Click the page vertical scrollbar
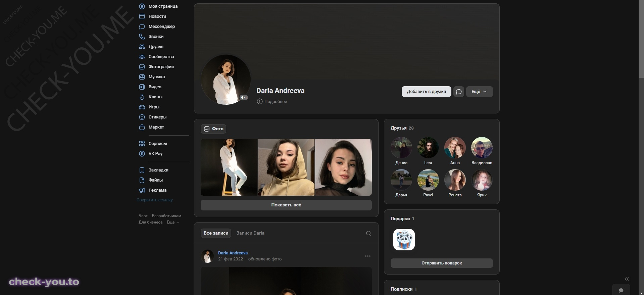Image resolution: width=644 pixels, height=295 pixels. pos(641,39)
